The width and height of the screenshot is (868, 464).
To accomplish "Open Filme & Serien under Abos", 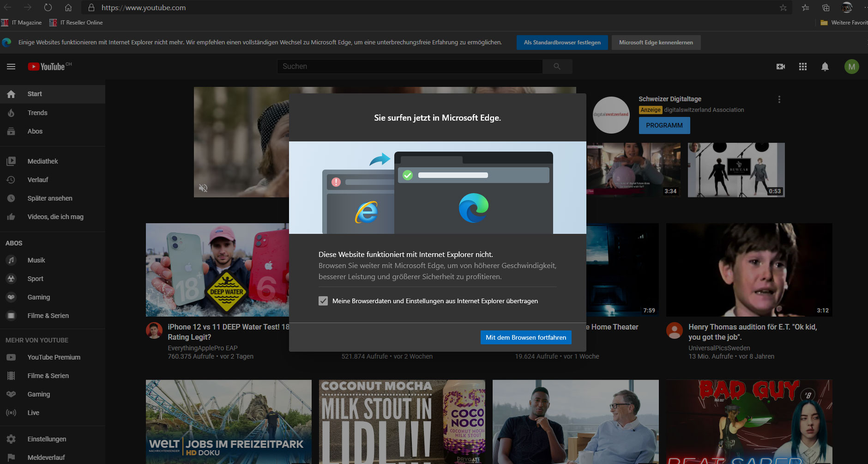I will tap(53, 316).
